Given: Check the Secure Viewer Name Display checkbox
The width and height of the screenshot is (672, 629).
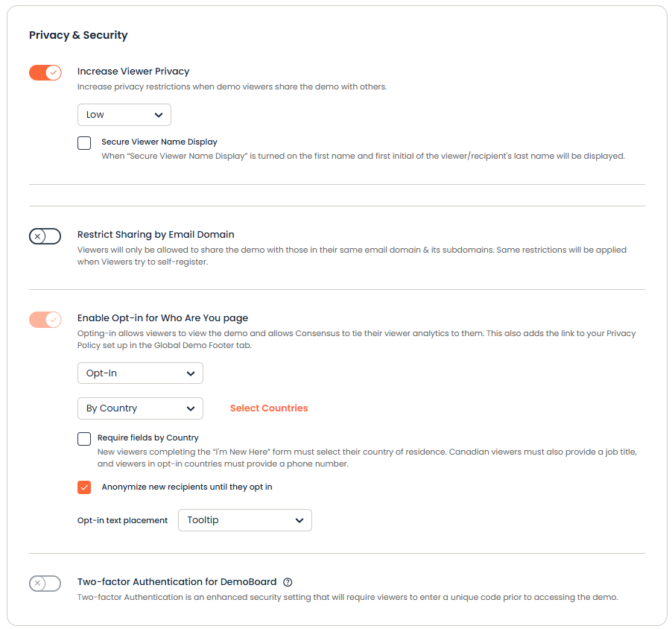Looking at the screenshot, I should [x=84, y=143].
